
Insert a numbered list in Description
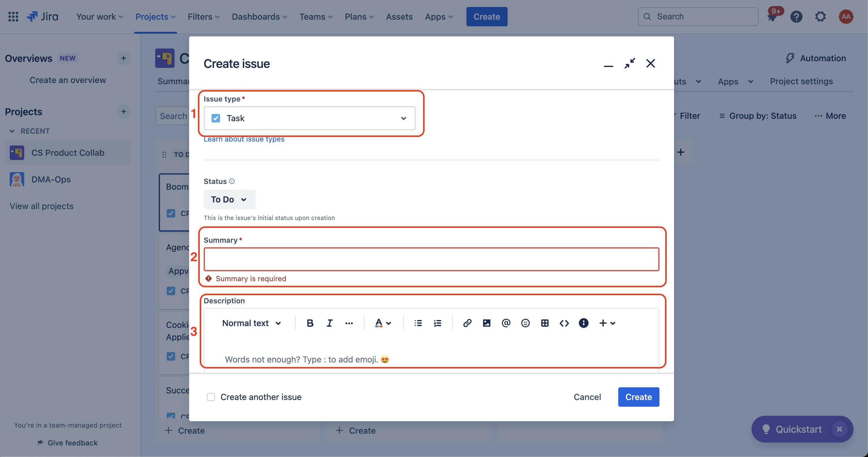point(437,323)
